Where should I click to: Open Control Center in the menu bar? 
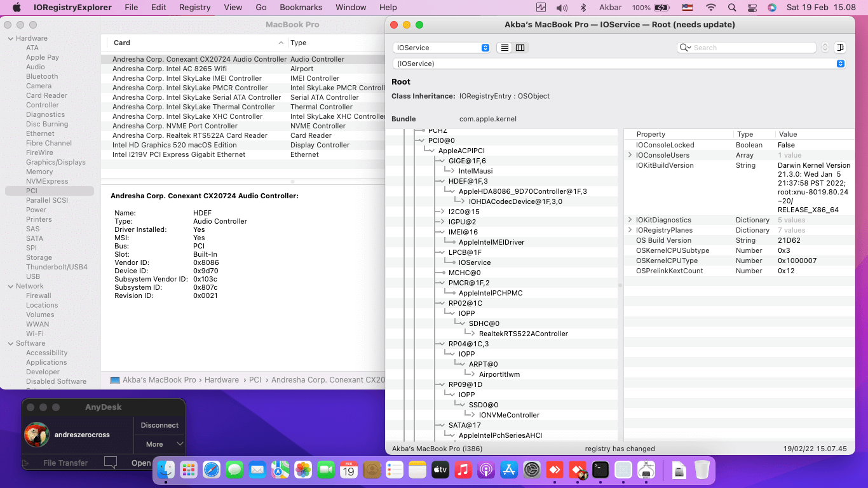752,8
